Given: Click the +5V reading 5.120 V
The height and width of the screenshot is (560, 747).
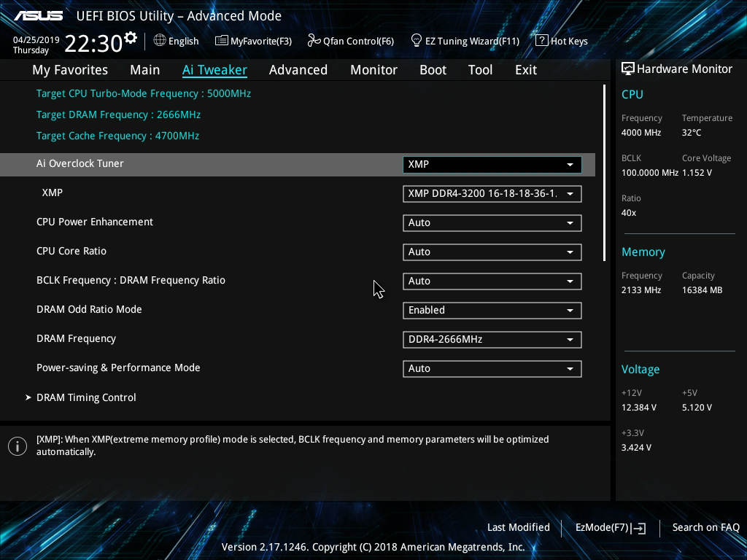Looking at the screenshot, I should (x=697, y=408).
